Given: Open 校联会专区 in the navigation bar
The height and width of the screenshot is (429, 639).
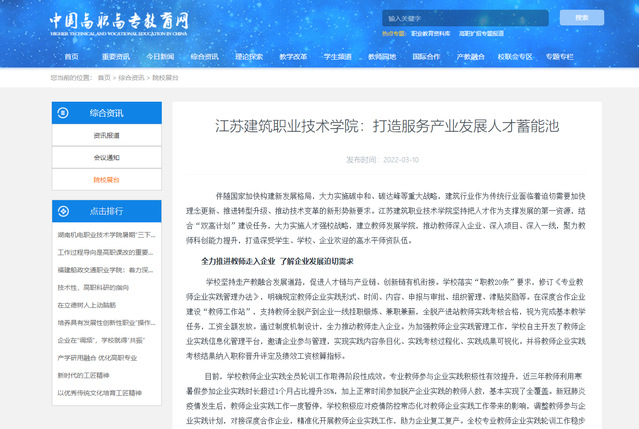Looking at the screenshot, I should pyautogui.click(x=515, y=57).
